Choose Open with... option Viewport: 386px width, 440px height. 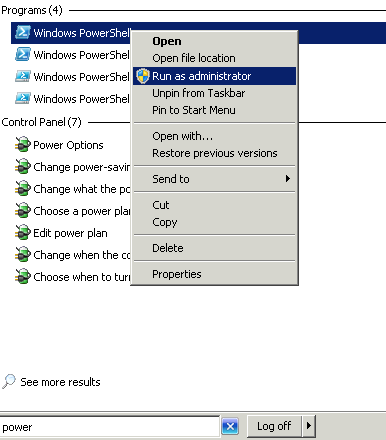pyautogui.click(x=182, y=136)
